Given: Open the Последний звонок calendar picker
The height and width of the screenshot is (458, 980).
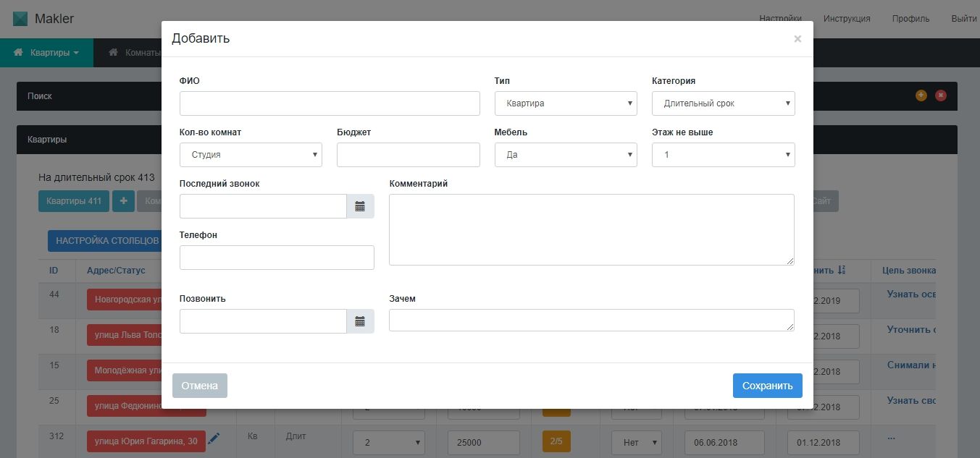Looking at the screenshot, I should click(x=360, y=206).
